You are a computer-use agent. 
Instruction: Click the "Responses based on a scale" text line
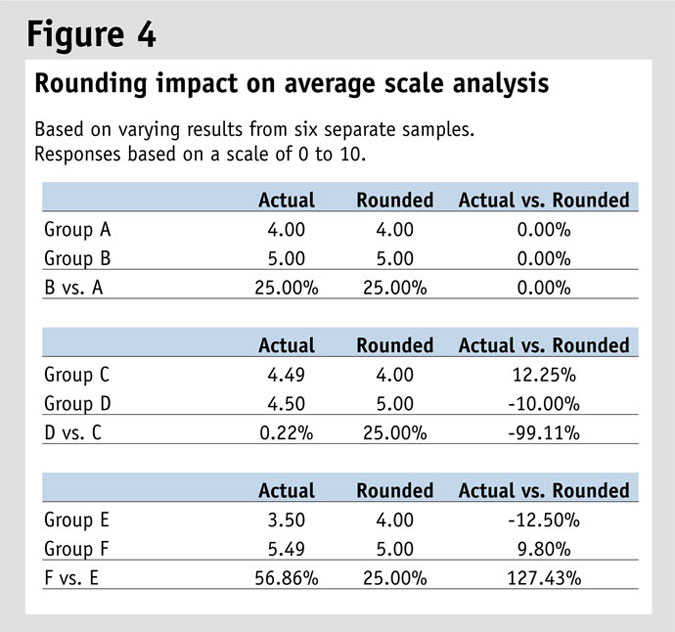point(207,155)
